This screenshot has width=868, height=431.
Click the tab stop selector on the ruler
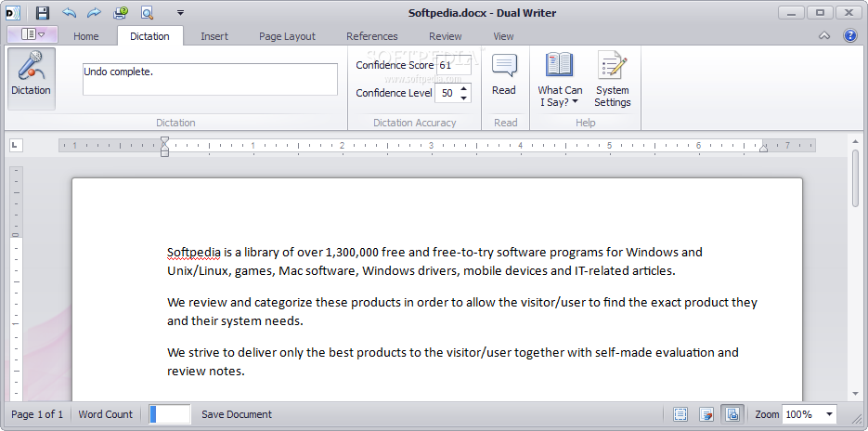click(16, 146)
